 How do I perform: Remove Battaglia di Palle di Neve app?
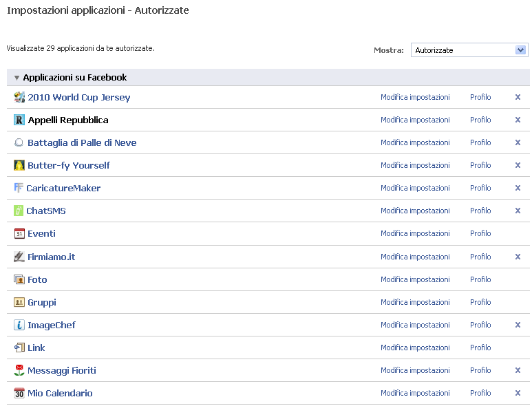[518, 143]
